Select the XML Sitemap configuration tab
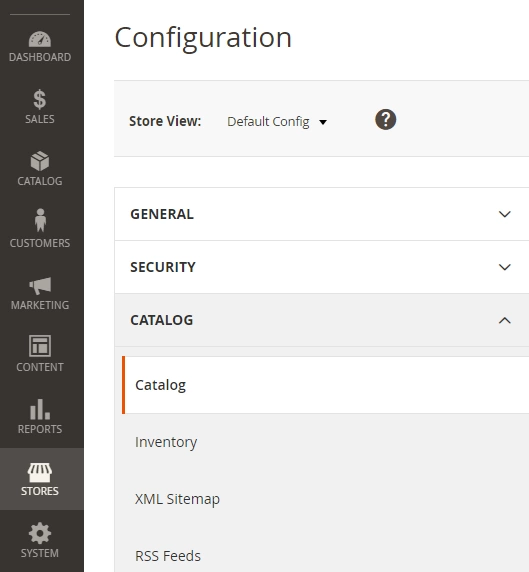The height and width of the screenshot is (572, 529). point(325,499)
